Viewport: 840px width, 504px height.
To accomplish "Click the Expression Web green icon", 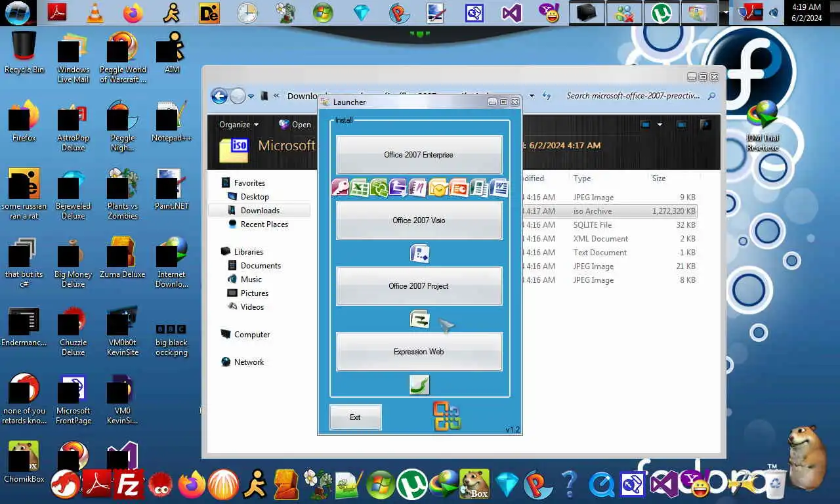I will point(419,385).
